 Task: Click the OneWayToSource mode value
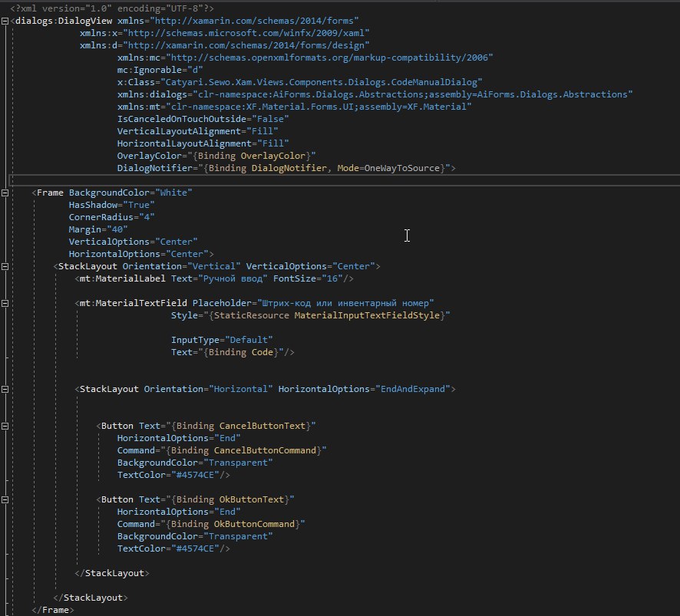click(x=402, y=168)
